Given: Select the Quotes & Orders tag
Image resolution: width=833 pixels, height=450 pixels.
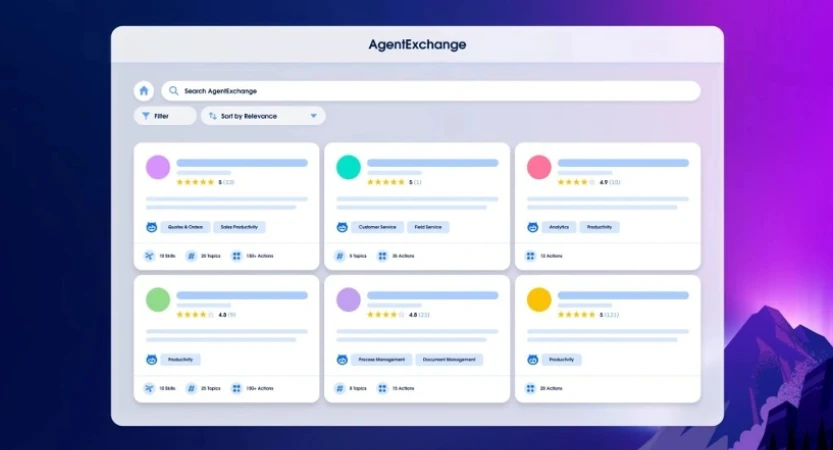Looking at the screenshot, I should click(x=185, y=227).
